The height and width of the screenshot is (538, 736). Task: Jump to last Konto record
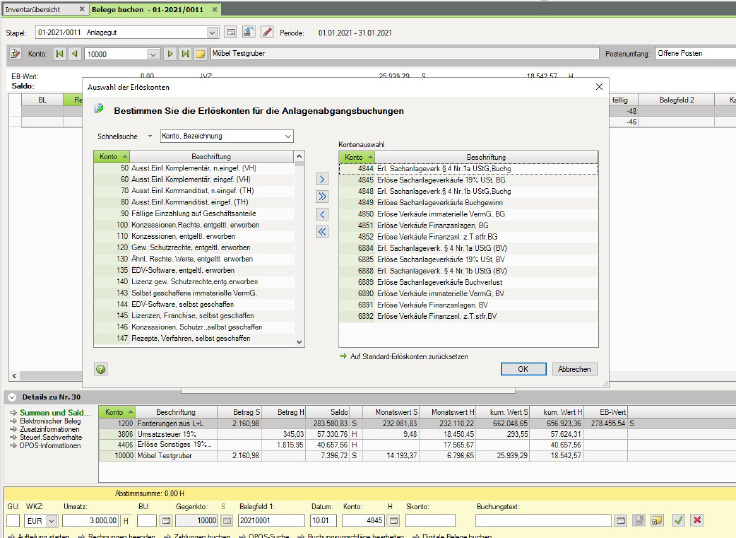[185, 54]
